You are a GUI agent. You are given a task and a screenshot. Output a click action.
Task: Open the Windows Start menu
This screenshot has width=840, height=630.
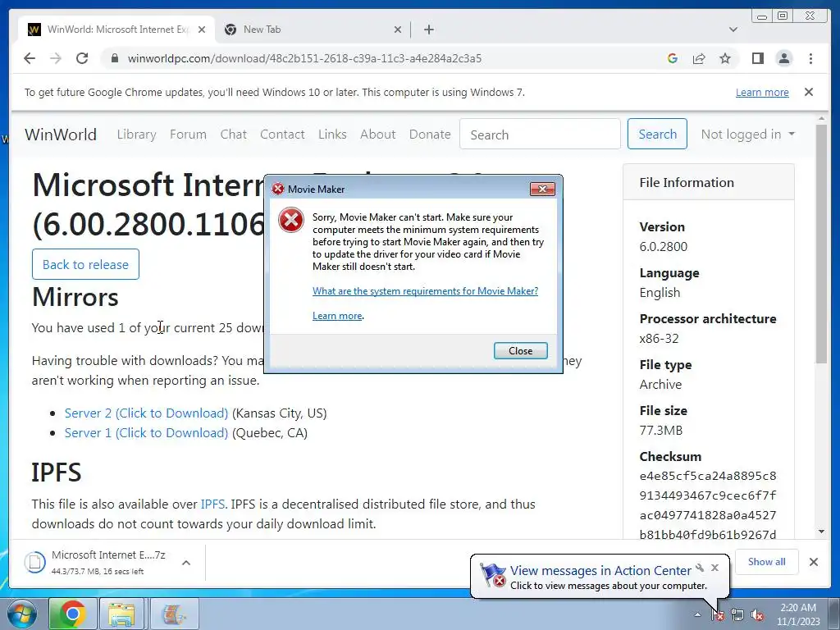(x=21, y=614)
